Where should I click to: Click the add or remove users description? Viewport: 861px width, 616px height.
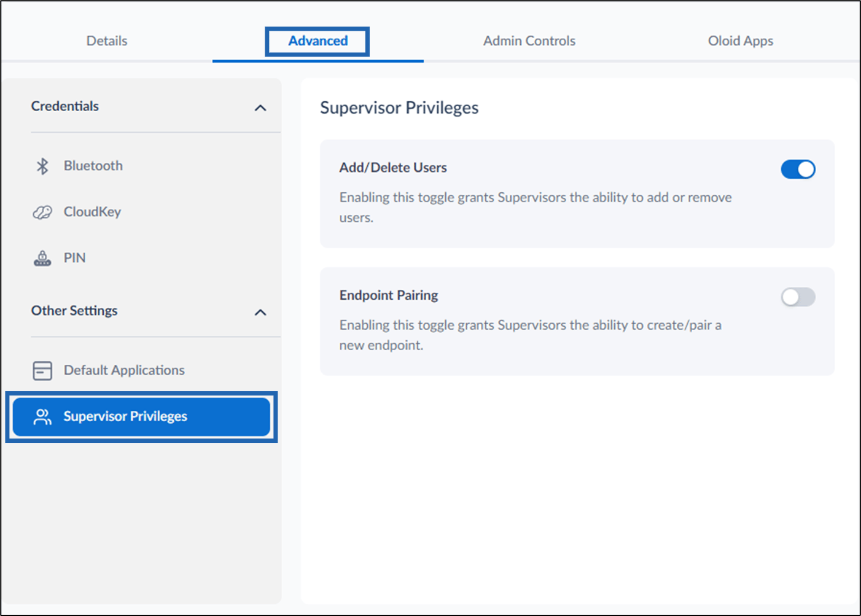pos(536,208)
